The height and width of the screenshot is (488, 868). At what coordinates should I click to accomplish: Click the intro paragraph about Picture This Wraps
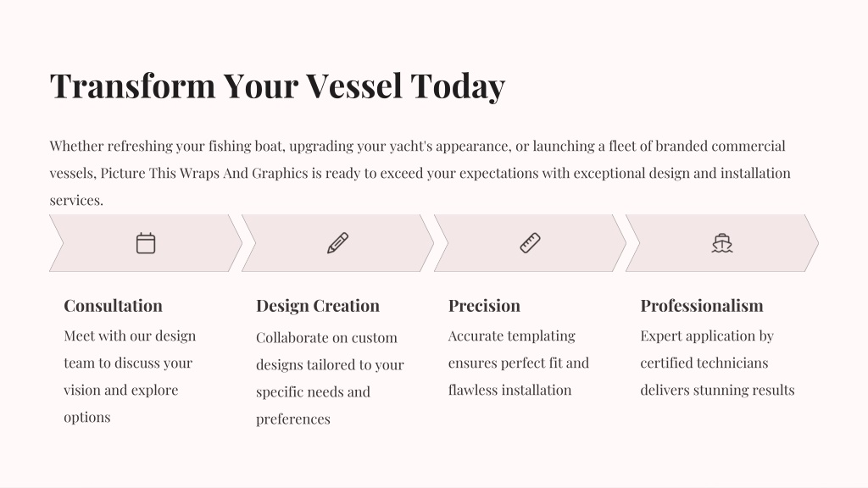click(420, 173)
